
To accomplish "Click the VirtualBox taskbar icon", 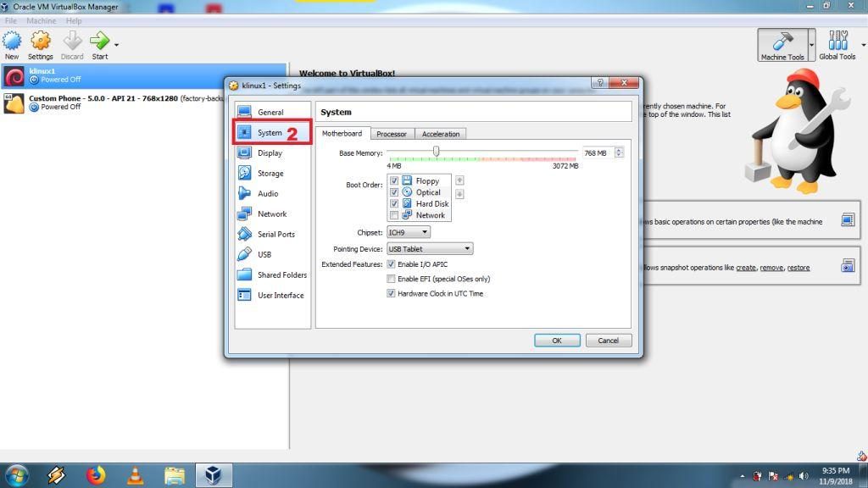I will click(213, 476).
